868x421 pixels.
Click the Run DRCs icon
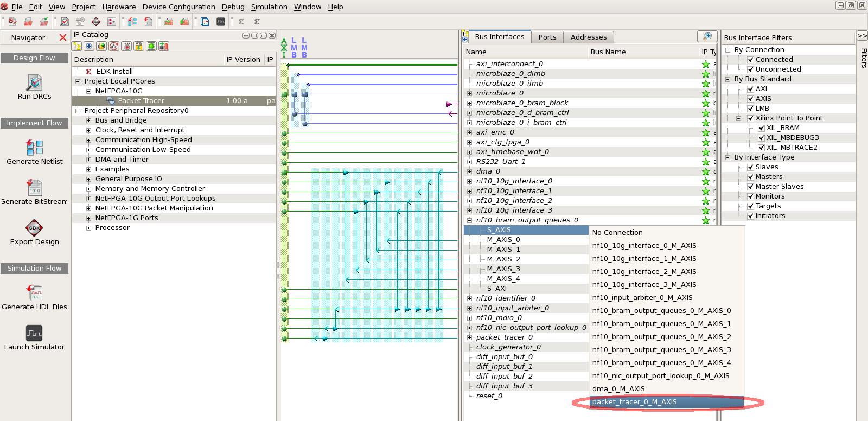(34, 82)
